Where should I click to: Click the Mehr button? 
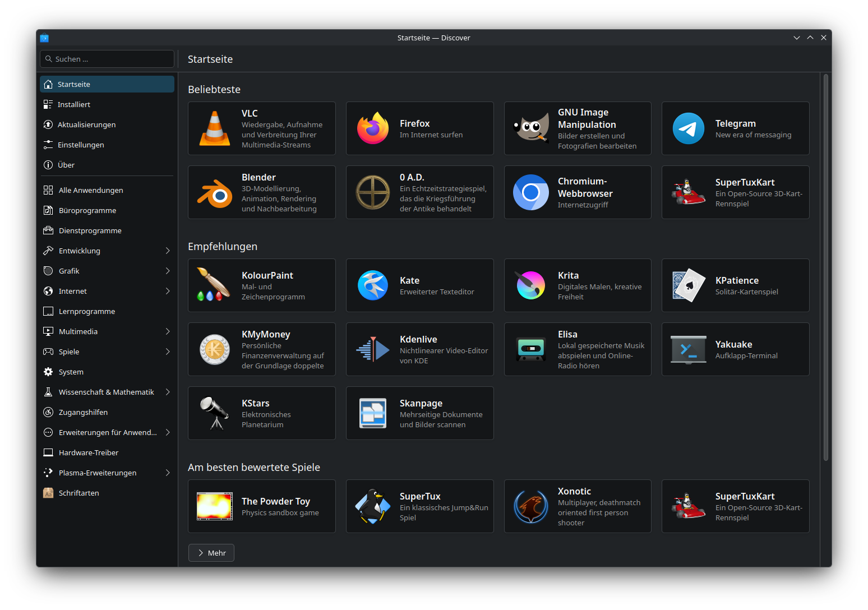point(211,553)
